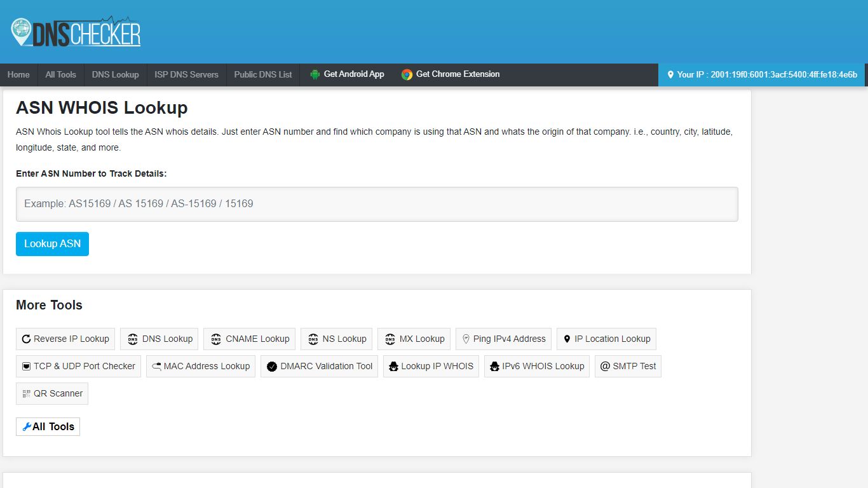The width and height of the screenshot is (868, 488).
Task: Click the IPv6 WHOIS Lookup spy icon
Action: [494, 367]
